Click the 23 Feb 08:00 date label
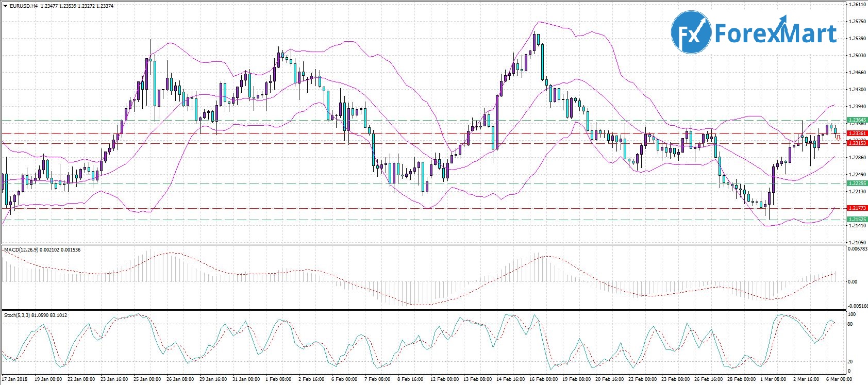Screen dimensions: 868x385 675,379
